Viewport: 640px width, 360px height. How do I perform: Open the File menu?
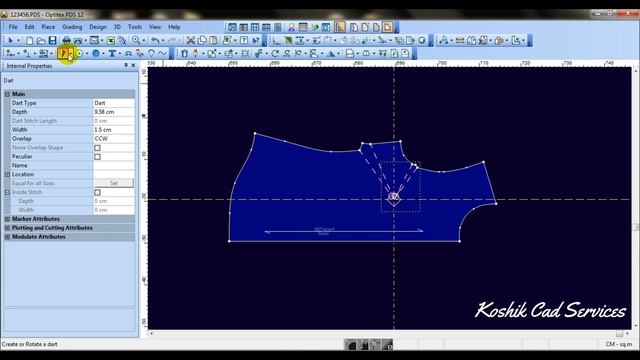(13, 27)
